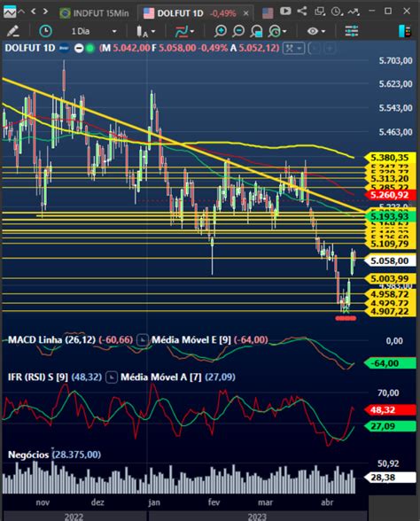Select the red 5.260,92 price tag
This screenshot has height=521, width=420.
click(x=390, y=195)
